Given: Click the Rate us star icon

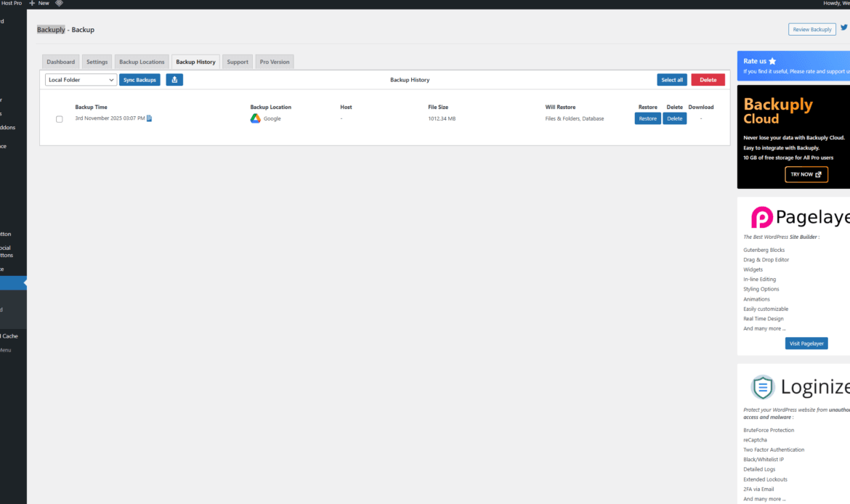Looking at the screenshot, I should [x=772, y=62].
